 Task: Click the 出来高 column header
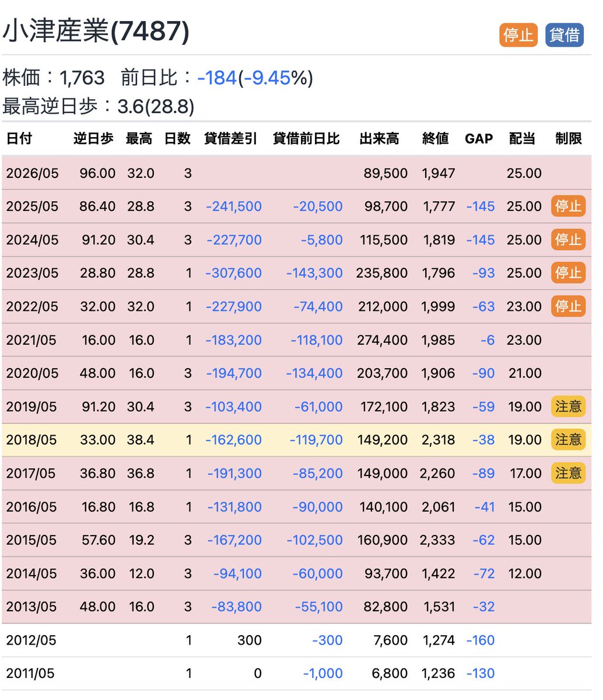[379, 139]
